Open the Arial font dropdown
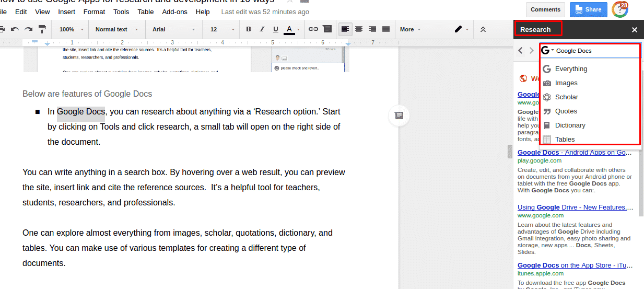Viewport: 644px width, 289px height. pyautogui.click(x=174, y=29)
